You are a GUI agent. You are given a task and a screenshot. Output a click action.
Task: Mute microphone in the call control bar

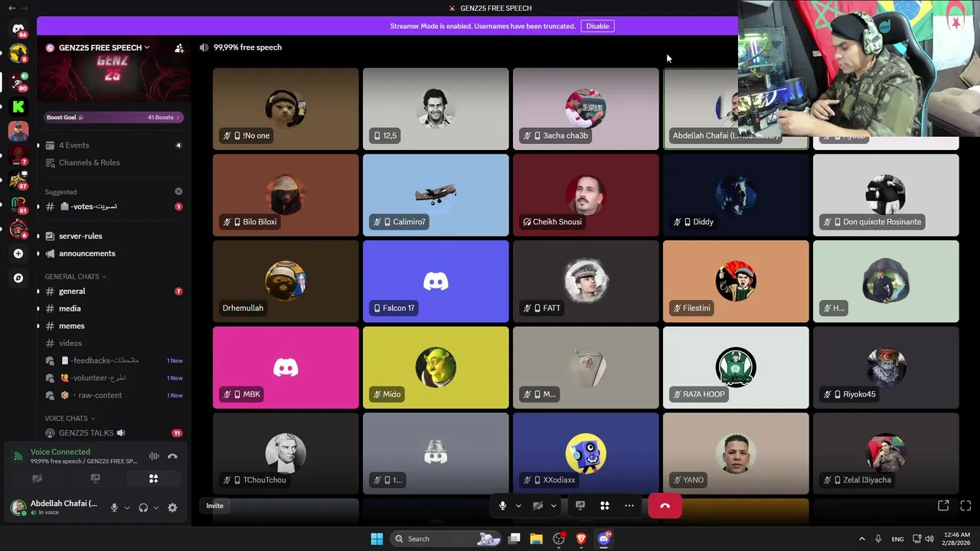pos(502,505)
